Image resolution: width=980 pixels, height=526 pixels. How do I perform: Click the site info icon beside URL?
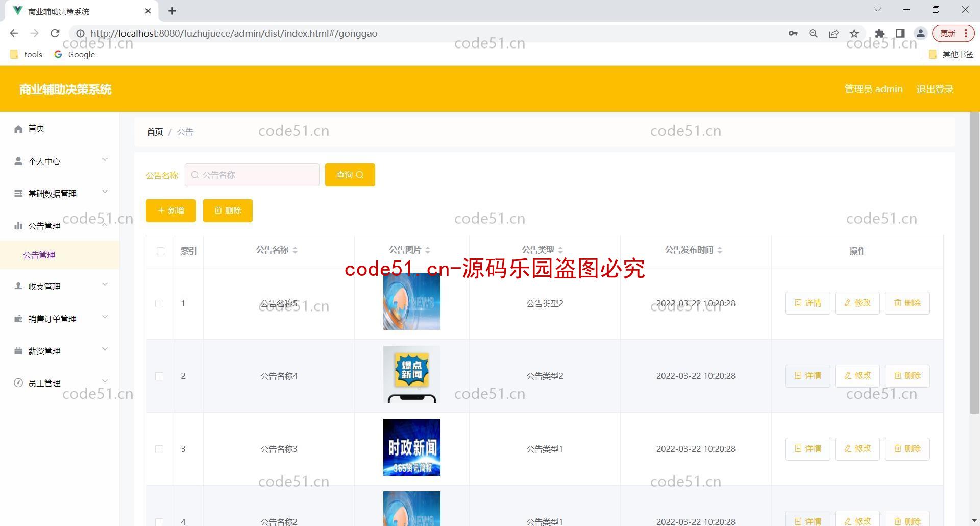click(80, 33)
